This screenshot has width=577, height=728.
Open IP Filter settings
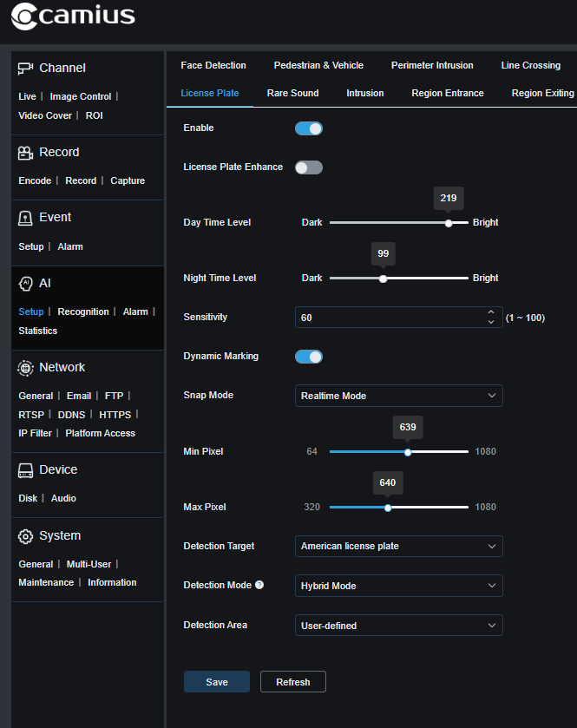pos(35,433)
